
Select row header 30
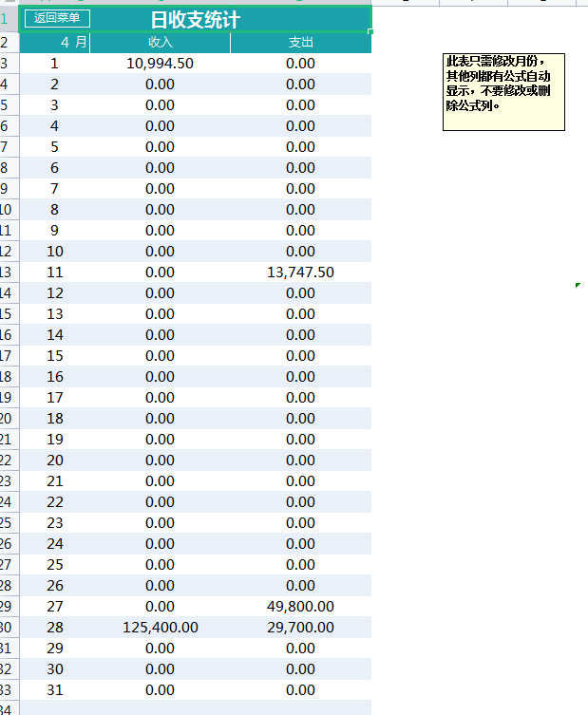pos(9,628)
